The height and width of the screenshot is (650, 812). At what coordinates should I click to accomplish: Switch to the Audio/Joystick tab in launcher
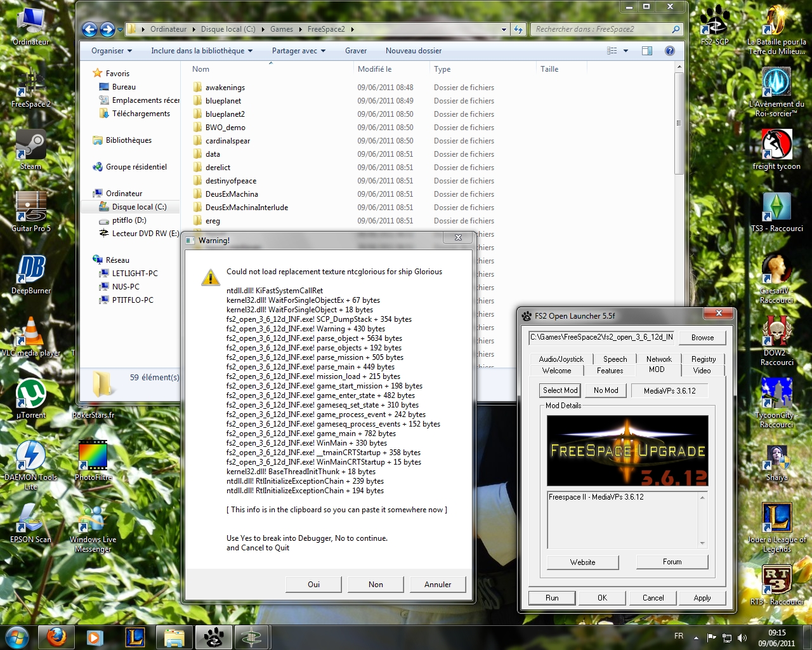point(561,359)
